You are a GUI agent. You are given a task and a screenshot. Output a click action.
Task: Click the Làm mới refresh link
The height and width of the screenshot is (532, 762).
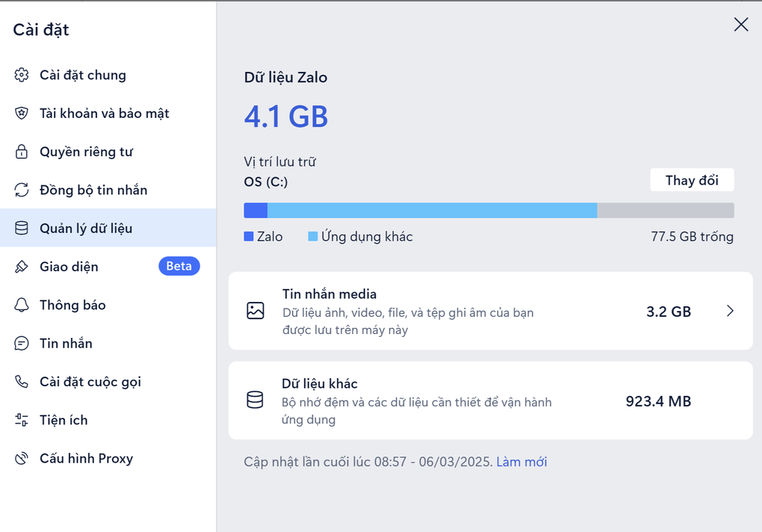pyautogui.click(x=521, y=462)
